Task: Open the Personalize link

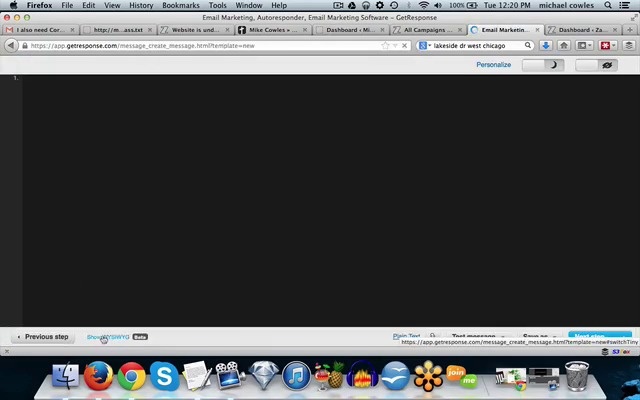Action: pos(493,64)
